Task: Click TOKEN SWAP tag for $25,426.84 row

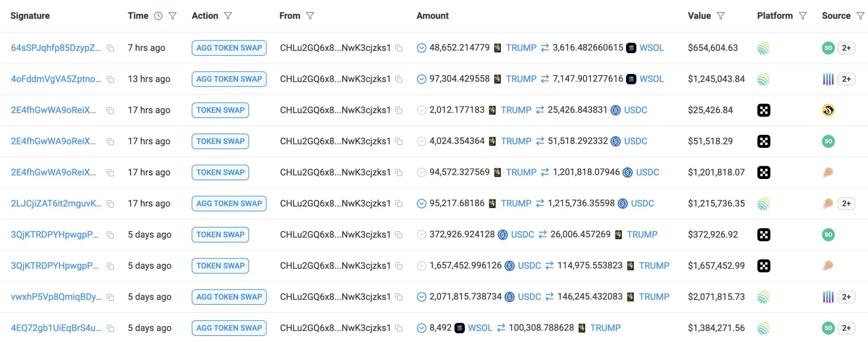Action: [220, 110]
